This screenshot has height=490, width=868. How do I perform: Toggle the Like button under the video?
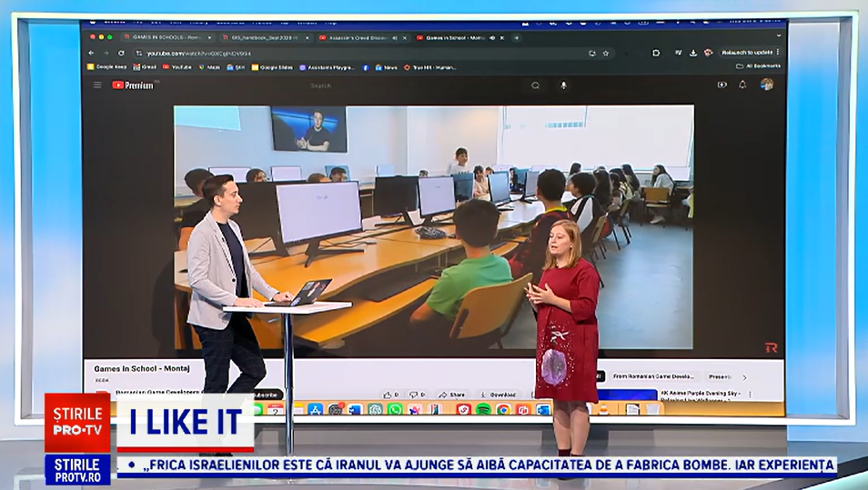tap(389, 395)
